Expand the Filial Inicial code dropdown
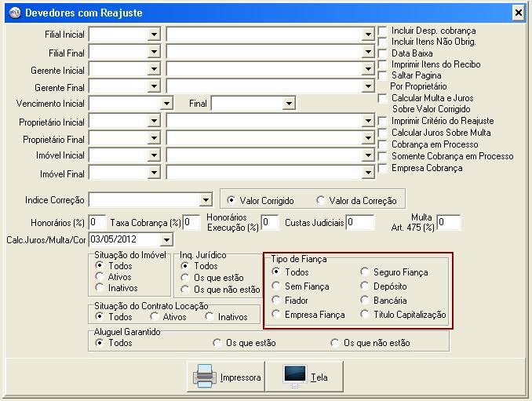 coord(154,35)
